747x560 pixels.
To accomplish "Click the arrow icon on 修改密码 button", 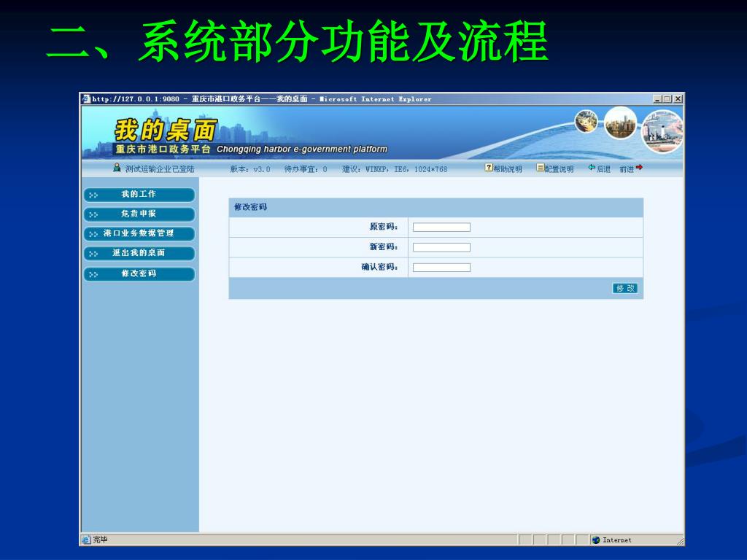I will point(93,275).
